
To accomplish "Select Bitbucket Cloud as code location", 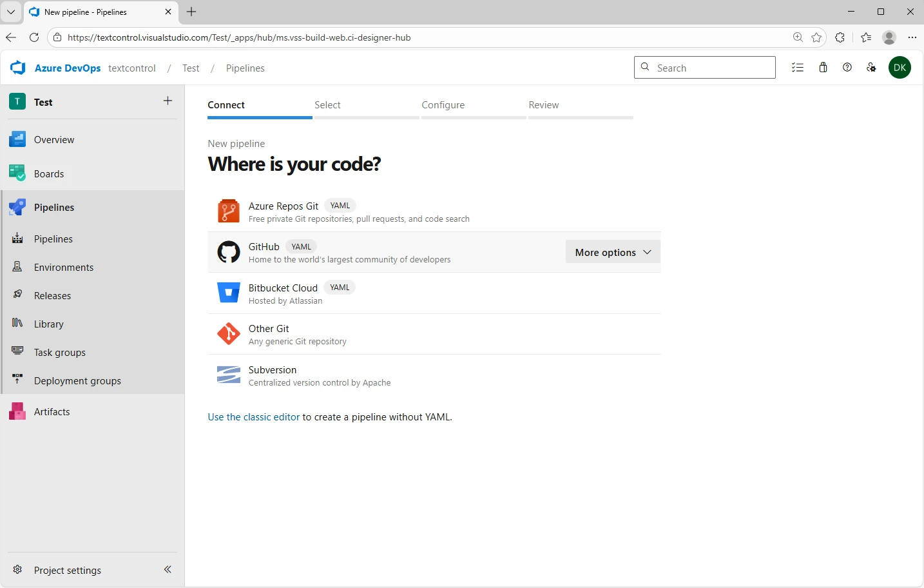I will 283,288.
